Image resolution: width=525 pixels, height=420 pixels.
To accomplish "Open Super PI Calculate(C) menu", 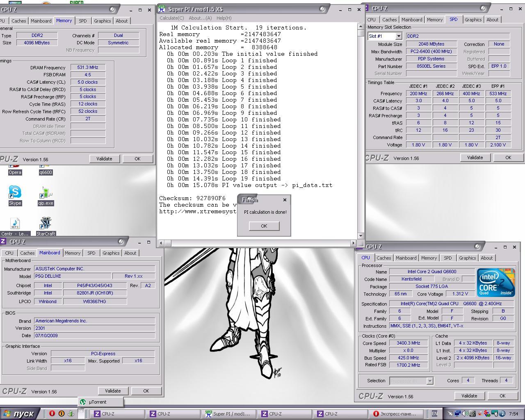I will pos(171,18).
